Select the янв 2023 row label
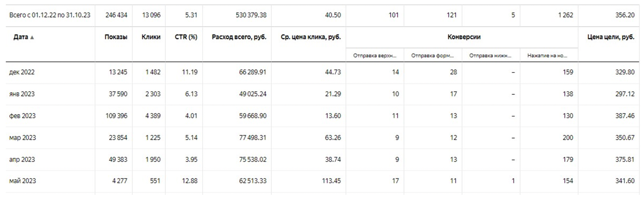Image resolution: width=644 pixels, height=200 pixels. tap(22, 94)
